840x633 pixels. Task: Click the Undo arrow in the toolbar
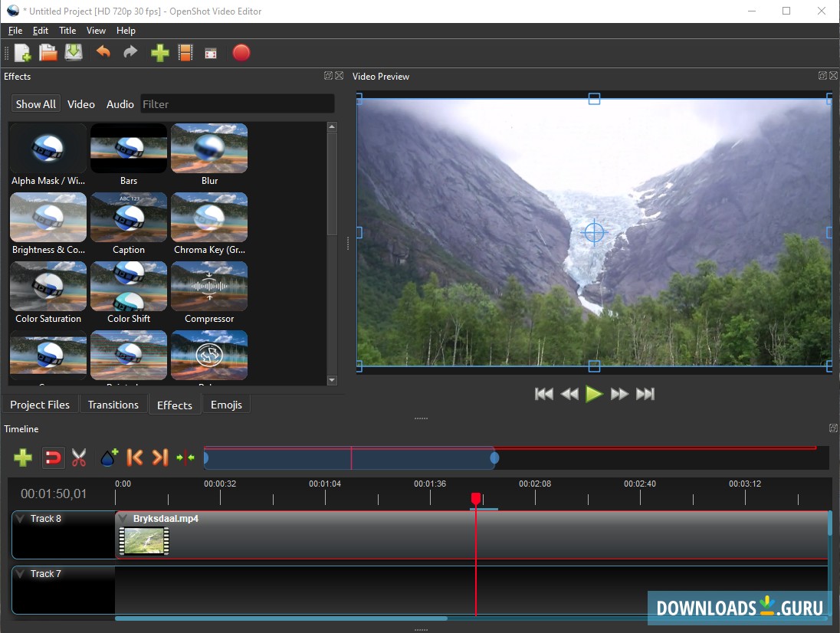click(103, 53)
